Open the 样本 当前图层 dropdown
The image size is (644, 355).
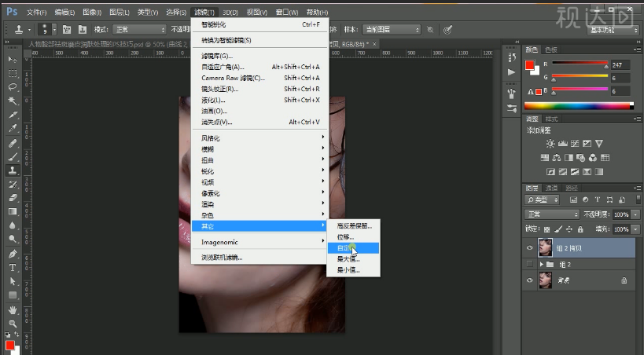coord(391,30)
